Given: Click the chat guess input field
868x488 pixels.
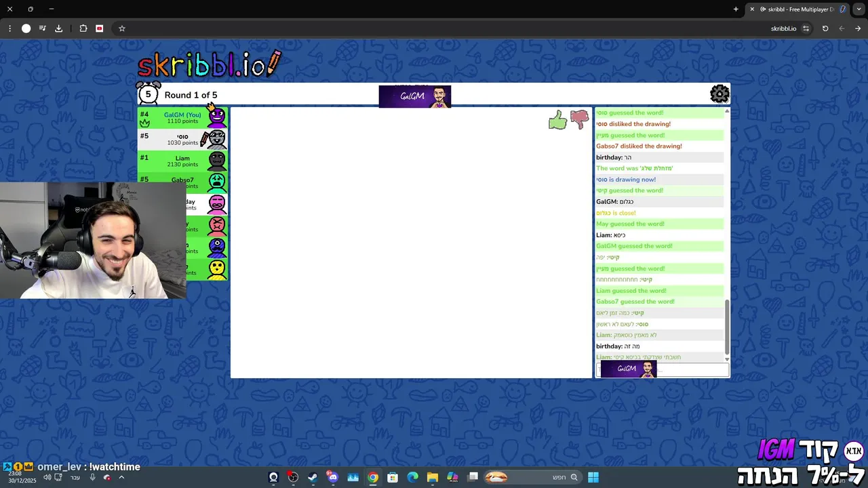Looking at the screenshot, I should [662, 369].
